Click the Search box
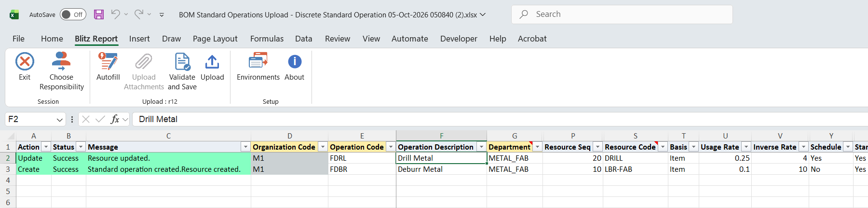 (622, 14)
